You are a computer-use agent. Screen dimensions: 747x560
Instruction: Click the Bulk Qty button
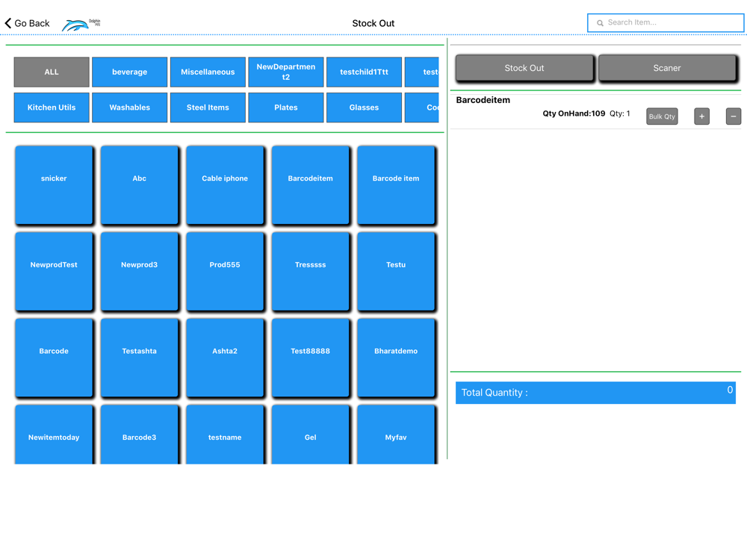click(662, 116)
